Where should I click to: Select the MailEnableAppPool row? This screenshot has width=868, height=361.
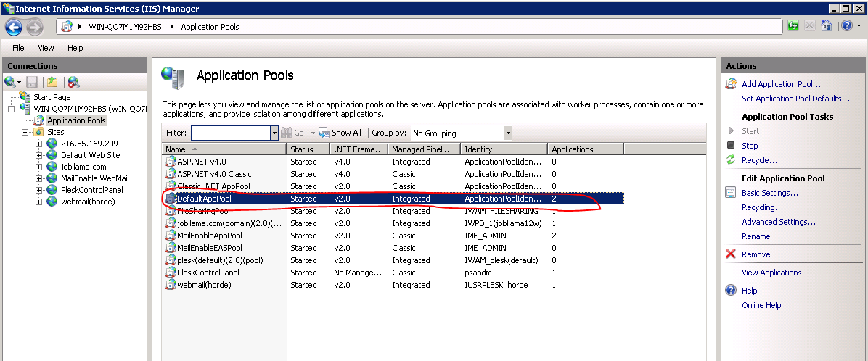pos(210,236)
